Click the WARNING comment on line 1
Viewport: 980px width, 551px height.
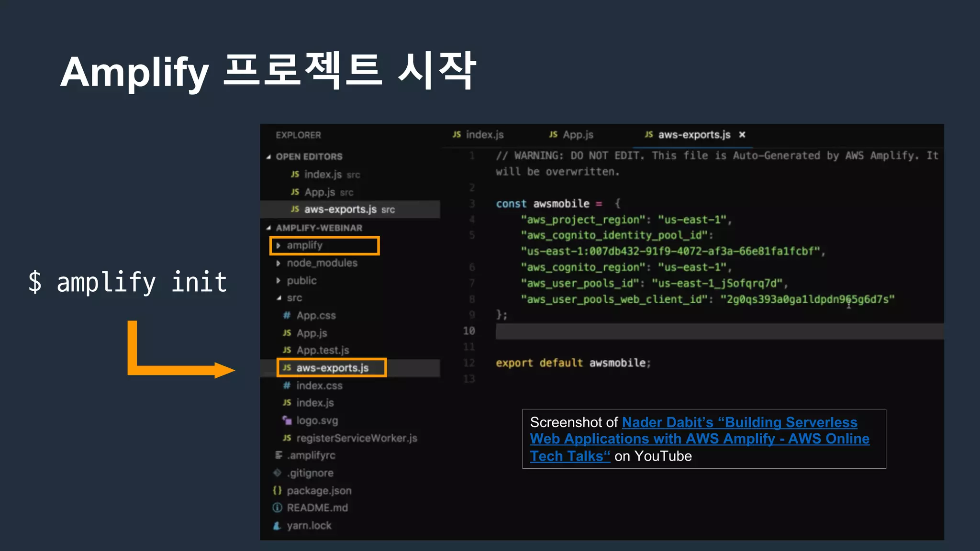[717, 164]
